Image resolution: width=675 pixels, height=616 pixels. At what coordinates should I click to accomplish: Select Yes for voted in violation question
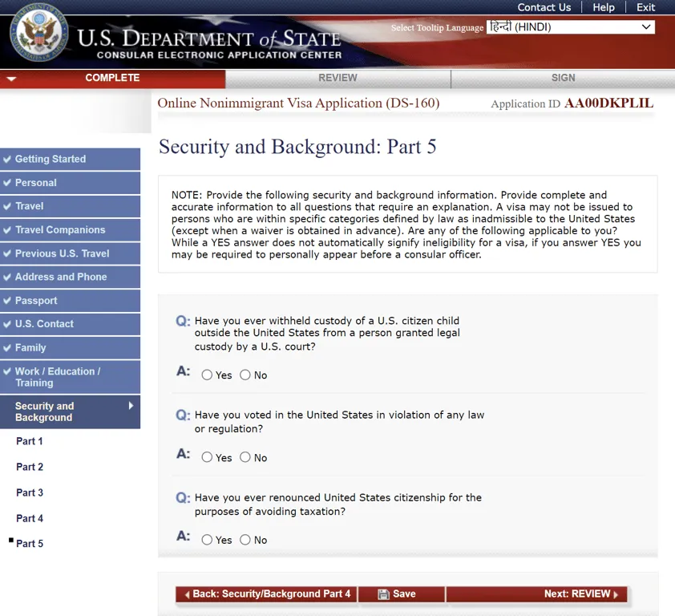click(207, 457)
